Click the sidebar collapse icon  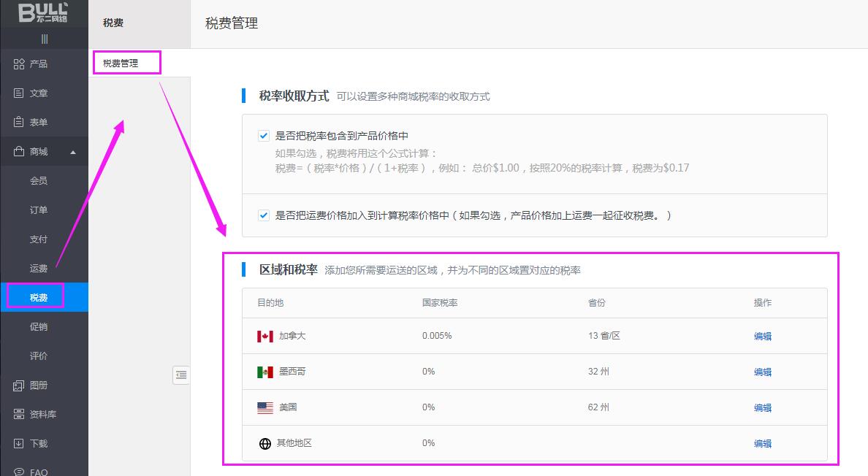[x=181, y=375]
